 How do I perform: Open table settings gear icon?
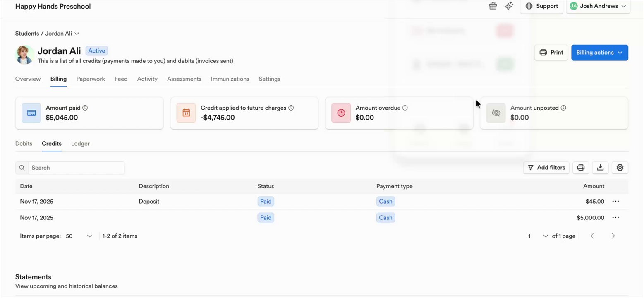pyautogui.click(x=620, y=168)
